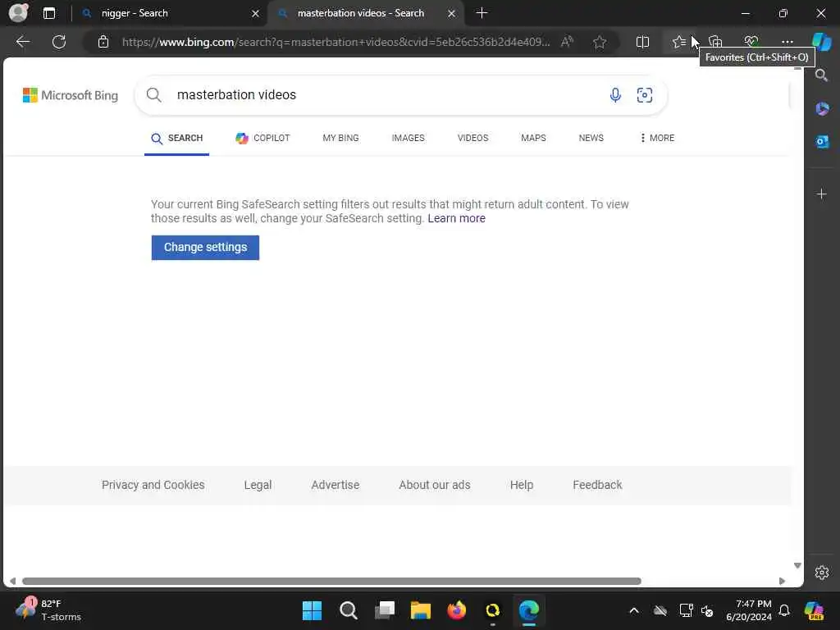
Task: Open the Help footer link
Action: [521, 485]
